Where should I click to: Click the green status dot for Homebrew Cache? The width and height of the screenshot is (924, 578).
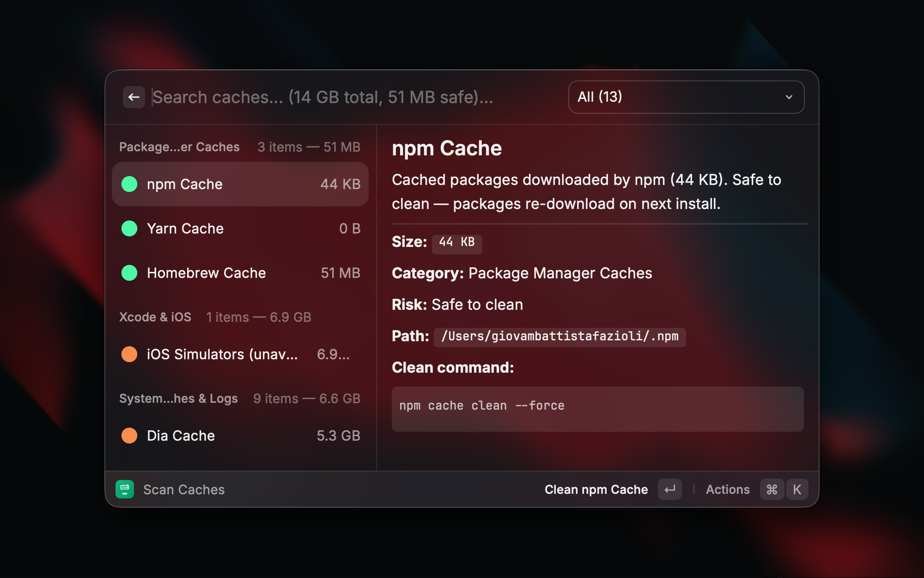click(x=129, y=273)
